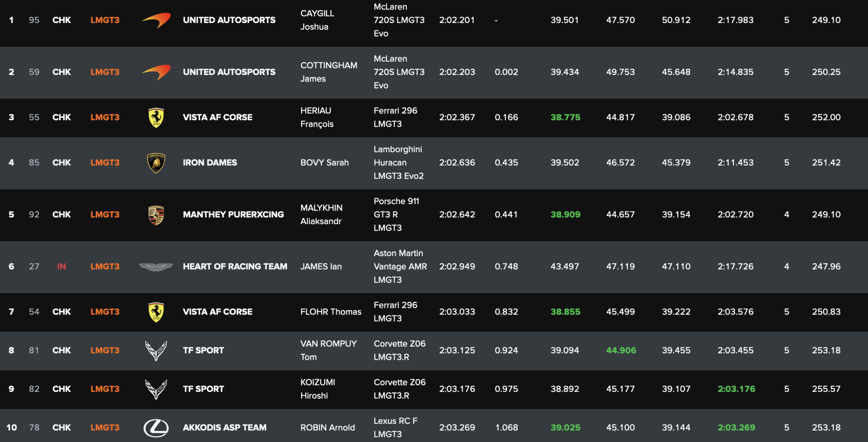This screenshot has height=442, width=868.
Task: Click driver name COTTINGHAM James
Action: coord(329,72)
